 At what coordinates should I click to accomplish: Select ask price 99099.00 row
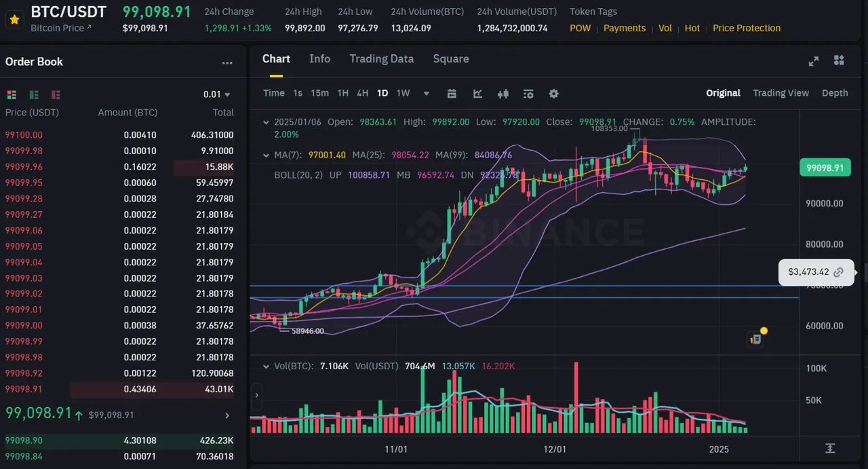(119, 326)
